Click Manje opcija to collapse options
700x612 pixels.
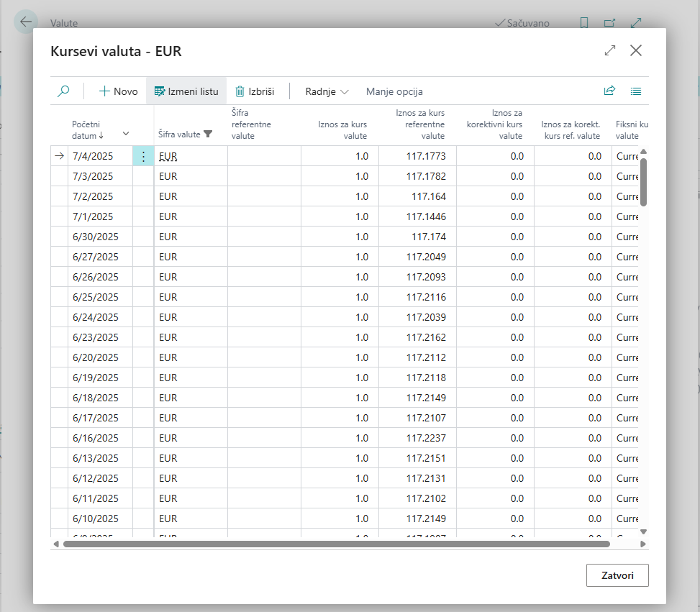[x=394, y=91]
